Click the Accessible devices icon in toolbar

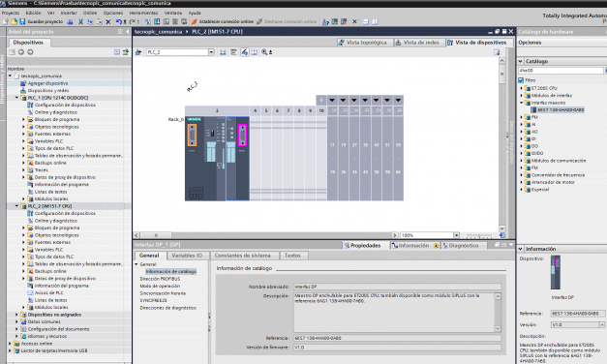coord(325,21)
